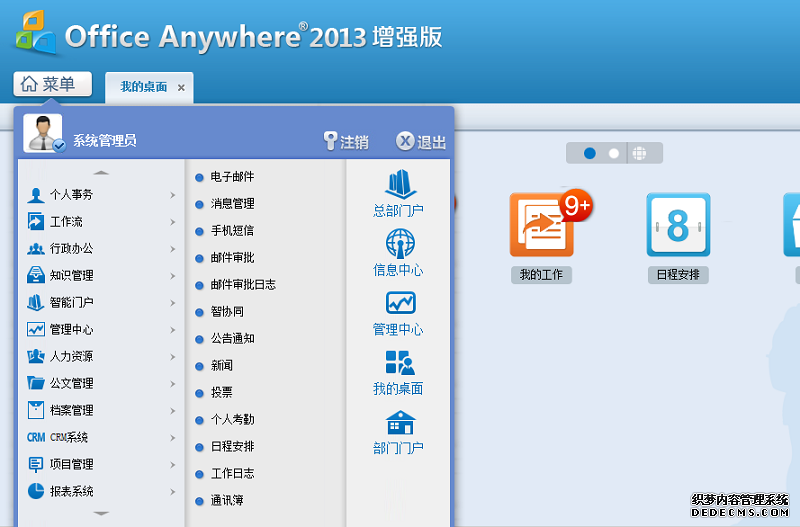Expand the 智能门户 submenu arrow
The width and height of the screenshot is (800, 527).
click(x=172, y=303)
